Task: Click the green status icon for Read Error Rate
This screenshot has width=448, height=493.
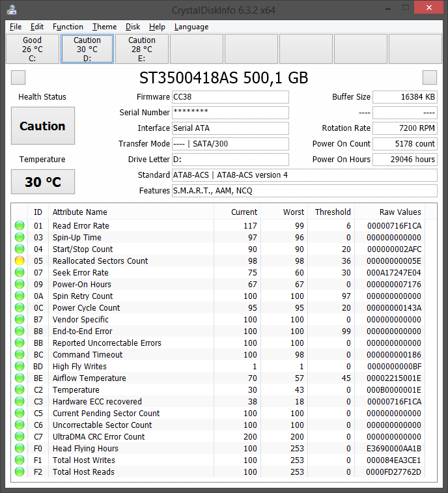Action: 20,225
